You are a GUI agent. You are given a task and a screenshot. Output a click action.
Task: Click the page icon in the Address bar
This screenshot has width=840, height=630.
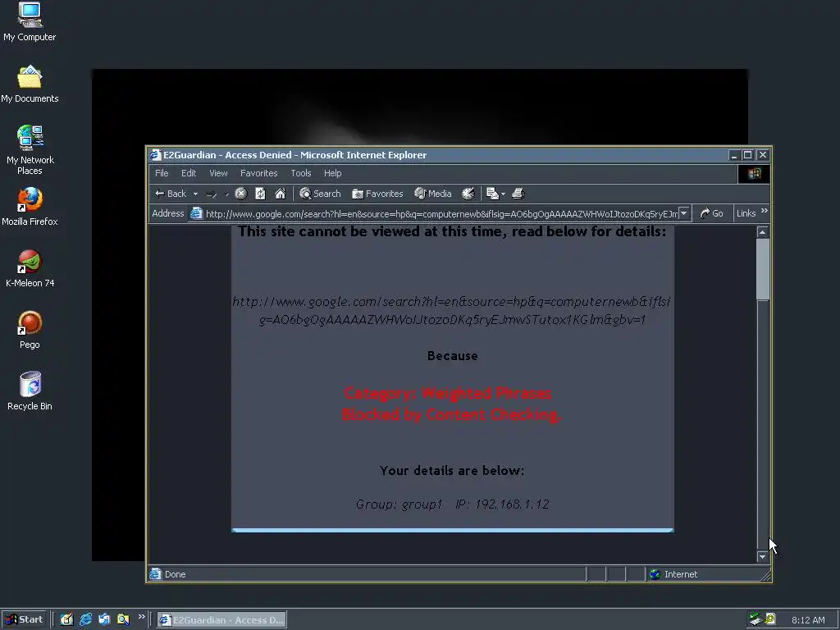pyautogui.click(x=196, y=213)
